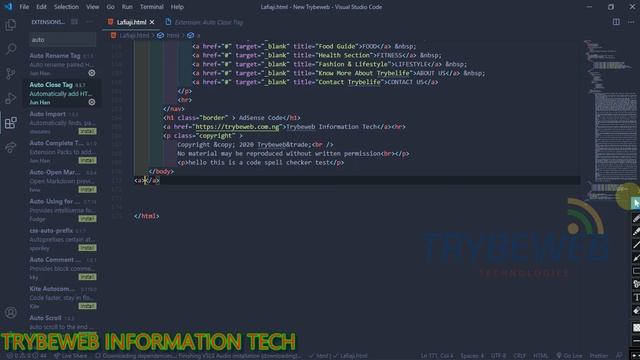Change the UTF-8 encoding in status bar

498,356
